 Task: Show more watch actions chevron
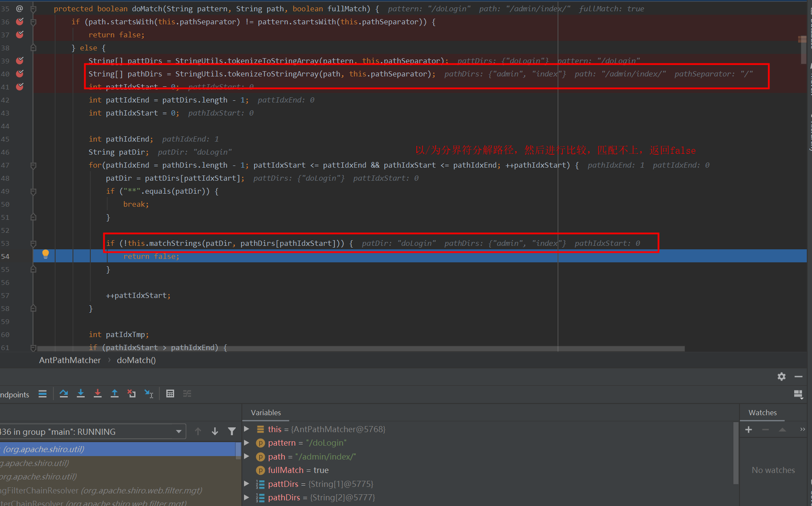[802, 429]
